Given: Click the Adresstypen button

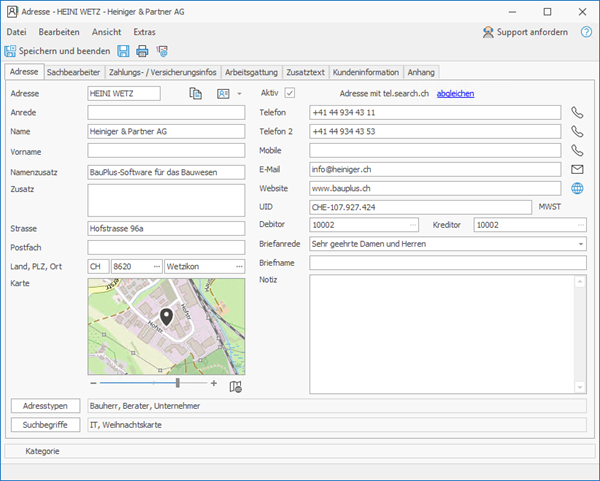Looking at the screenshot, I should pyautogui.click(x=45, y=406).
